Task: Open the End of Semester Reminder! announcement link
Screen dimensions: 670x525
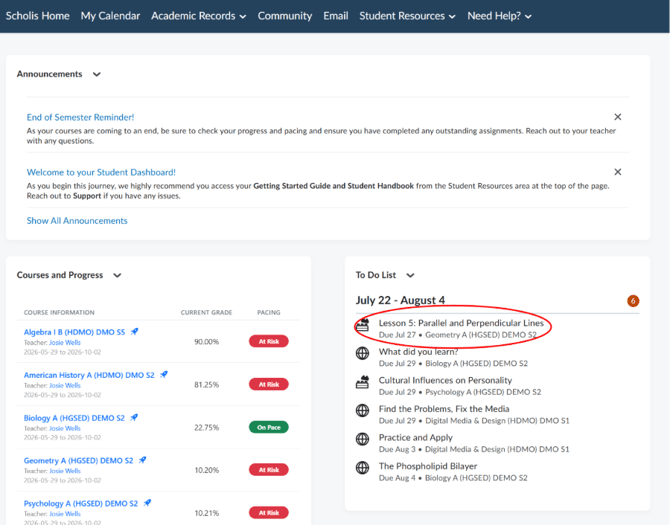Action: click(80, 117)
